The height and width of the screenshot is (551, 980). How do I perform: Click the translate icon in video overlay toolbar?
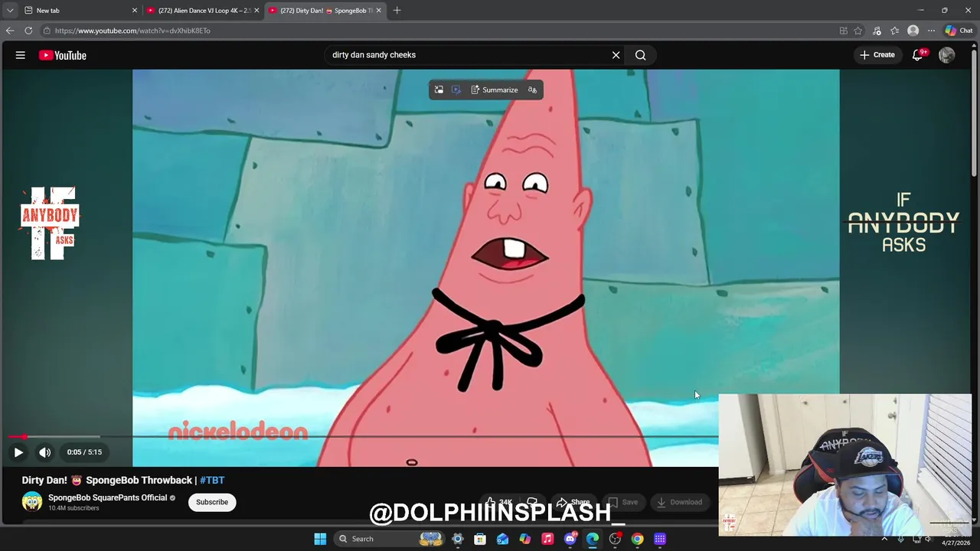[x=533, y=90]
